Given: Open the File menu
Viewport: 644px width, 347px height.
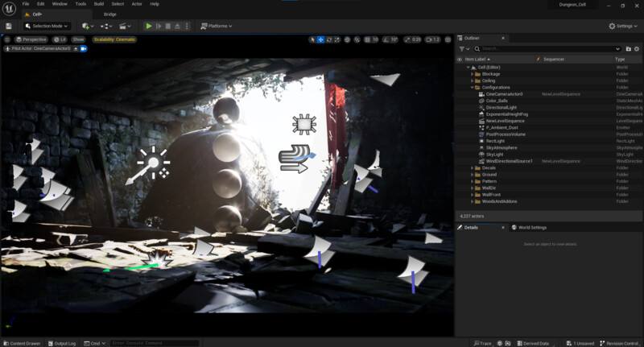Looking at the screenshot, I should point(26,4).
